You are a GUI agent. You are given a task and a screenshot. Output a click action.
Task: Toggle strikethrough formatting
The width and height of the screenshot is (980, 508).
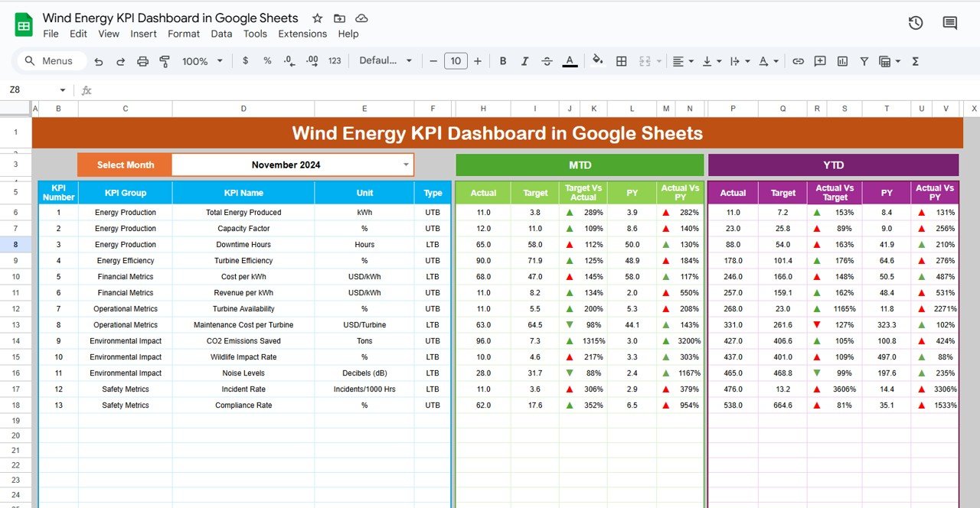click(547, 61)
